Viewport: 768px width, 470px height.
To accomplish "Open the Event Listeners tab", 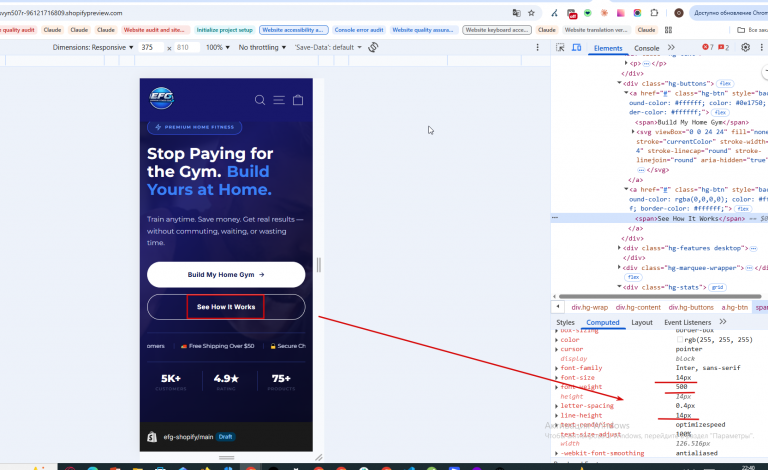I will pyautogui.click(x=687, y=322).
